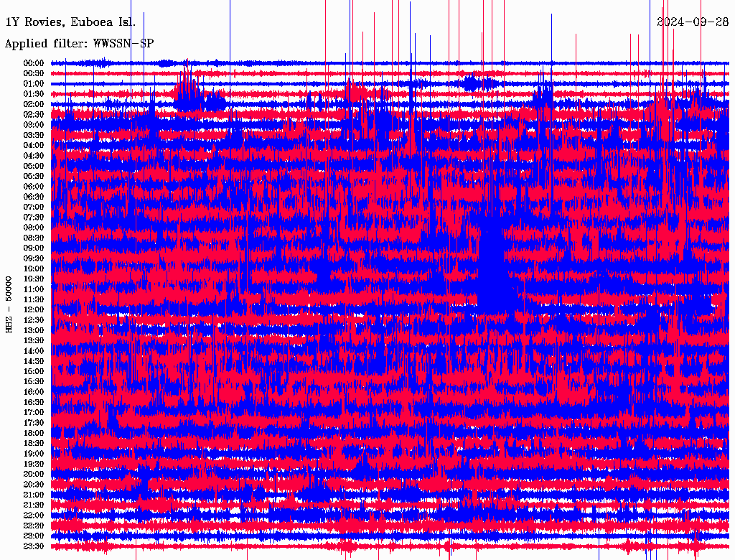Click the 19:30 time label

(34, 464)
